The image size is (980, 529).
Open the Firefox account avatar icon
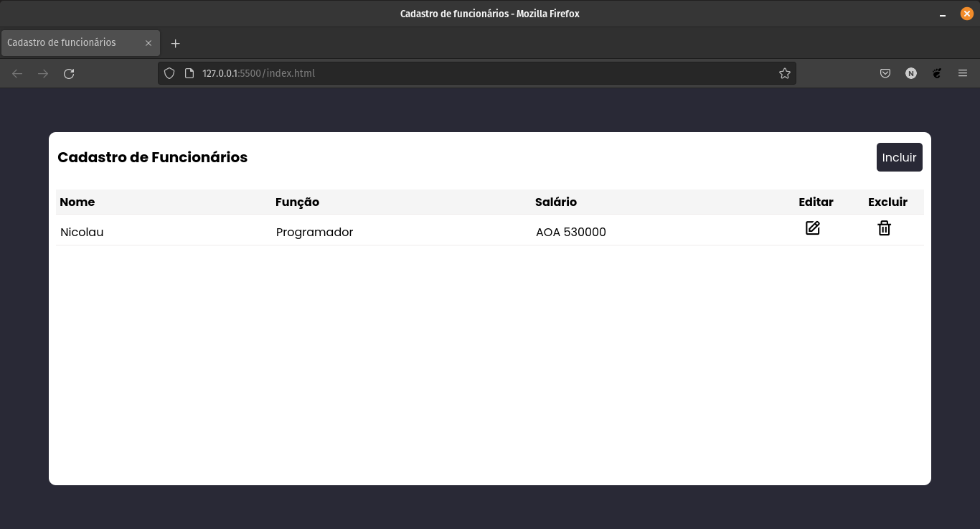pyautogui.click(x=911, y=73)
